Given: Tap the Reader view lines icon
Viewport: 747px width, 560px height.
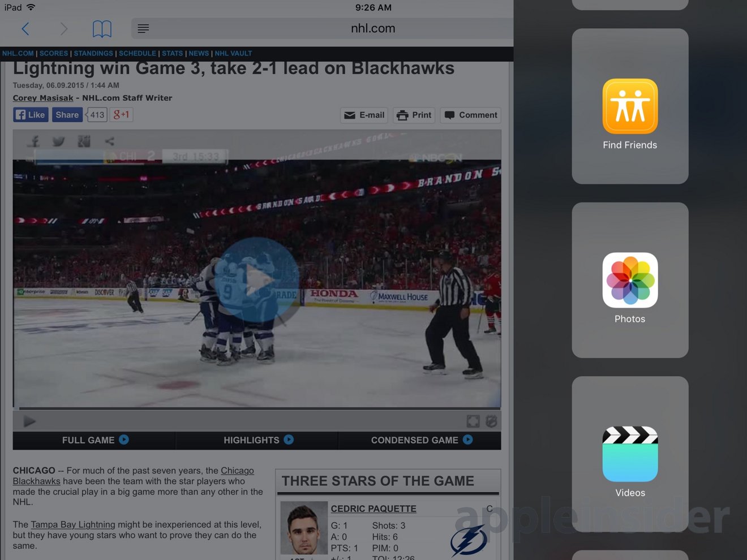Looking at the screenshot, I should [143, 28].
